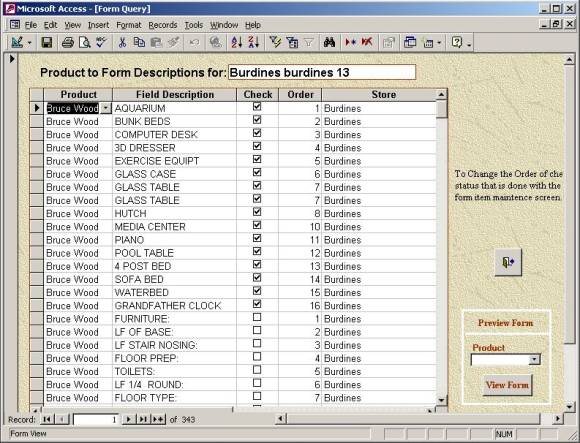The width and height of the screenshot is (580, 443).
Task: Uncheck the PIANO checkbox
Action: click(257, 238)
